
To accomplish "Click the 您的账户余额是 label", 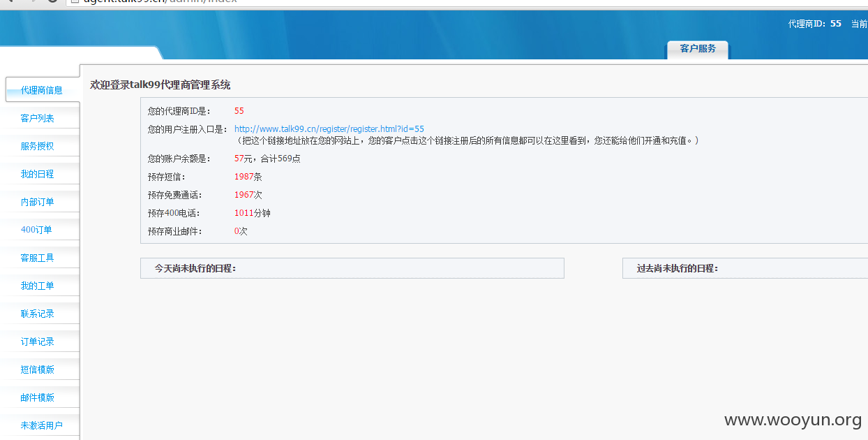I will (179, 159).
